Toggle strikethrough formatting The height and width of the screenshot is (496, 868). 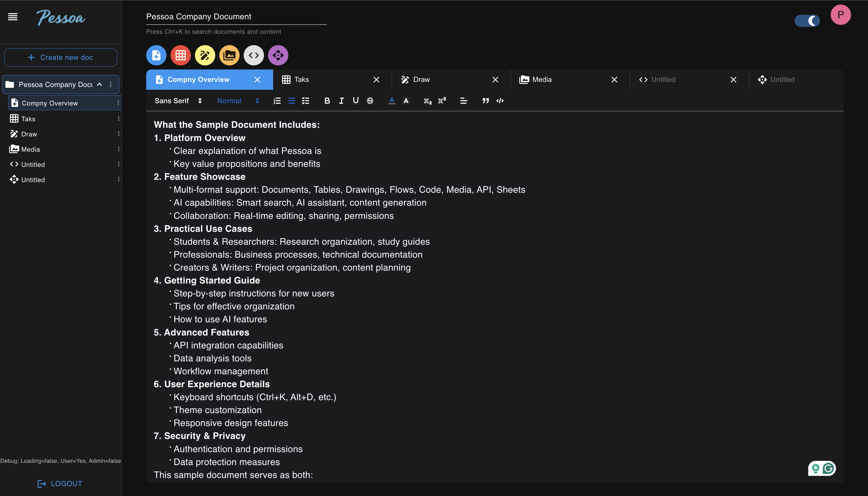click(x=370, y=101)
